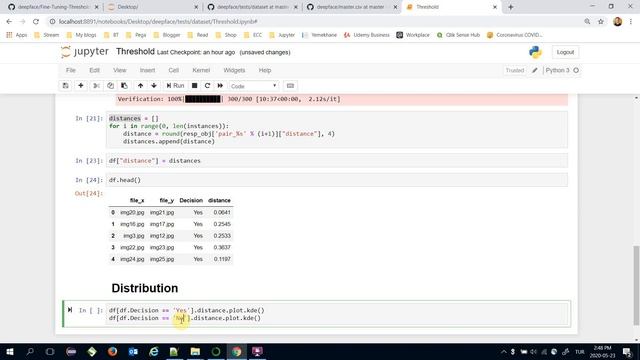Click the page vertical scrollbar thumb

(636, 285)
